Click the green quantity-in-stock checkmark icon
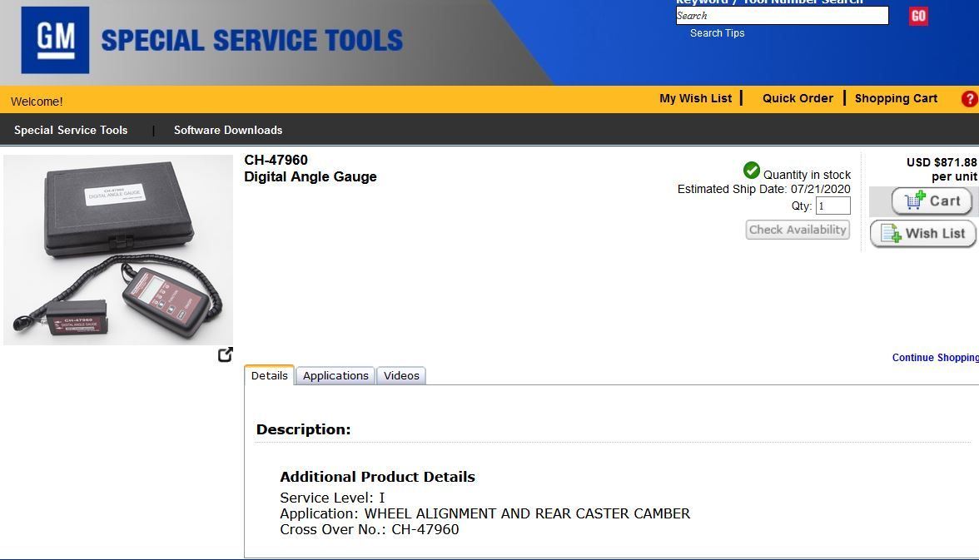Image resolution: width=979 pixels, height=560 pixels. coord(751,170)
